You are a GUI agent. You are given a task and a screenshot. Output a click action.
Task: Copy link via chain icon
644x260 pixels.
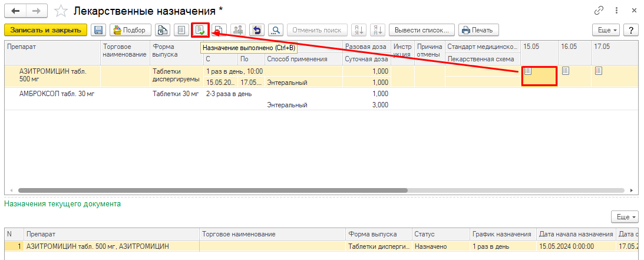coord(599,11)
